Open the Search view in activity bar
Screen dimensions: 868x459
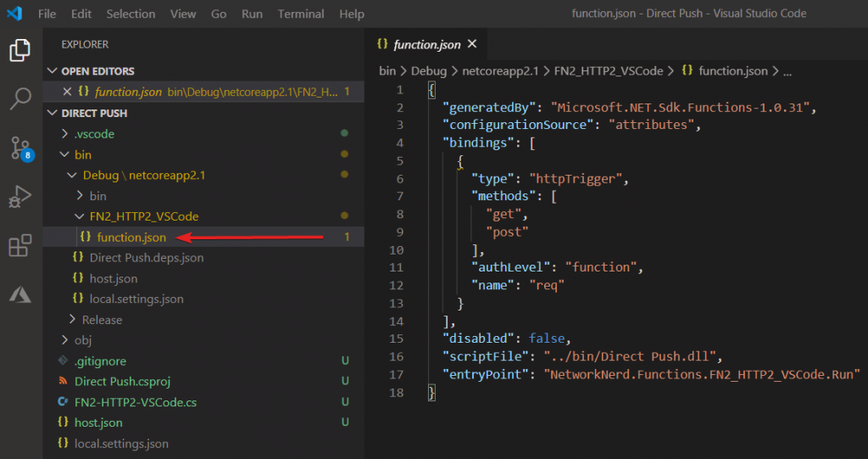20,98
